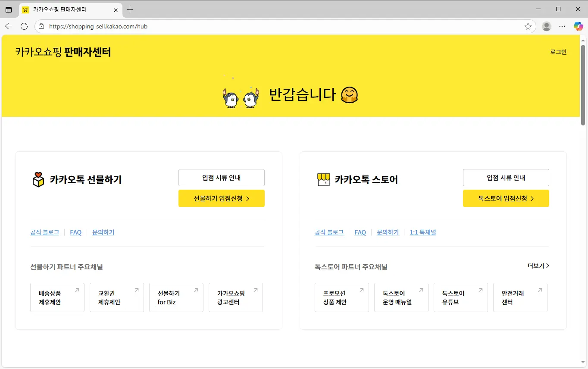Open a new browser tab
This screenshot has height=369, width=588.
(130, 9)
